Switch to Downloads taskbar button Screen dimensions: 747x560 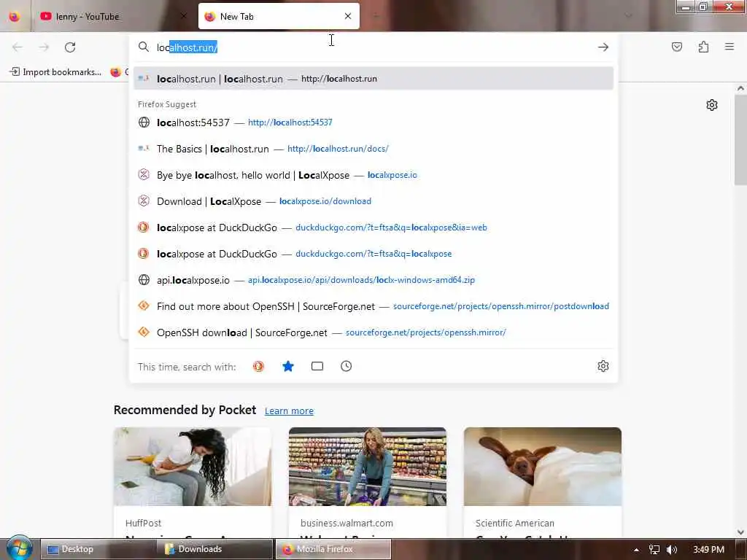point(215,549)
